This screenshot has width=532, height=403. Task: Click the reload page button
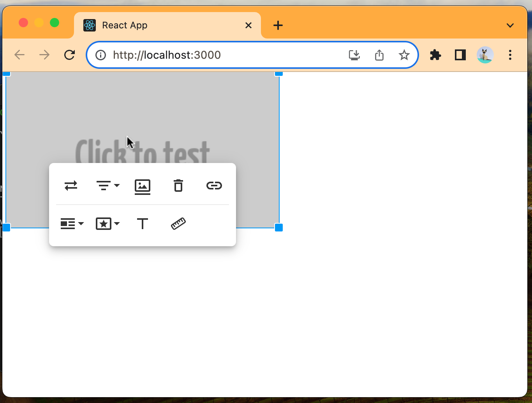point(69,55)
